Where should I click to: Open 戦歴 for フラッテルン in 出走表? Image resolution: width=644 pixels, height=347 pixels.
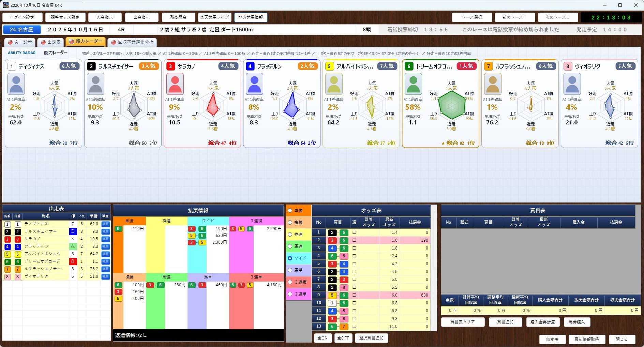point(105,246)
